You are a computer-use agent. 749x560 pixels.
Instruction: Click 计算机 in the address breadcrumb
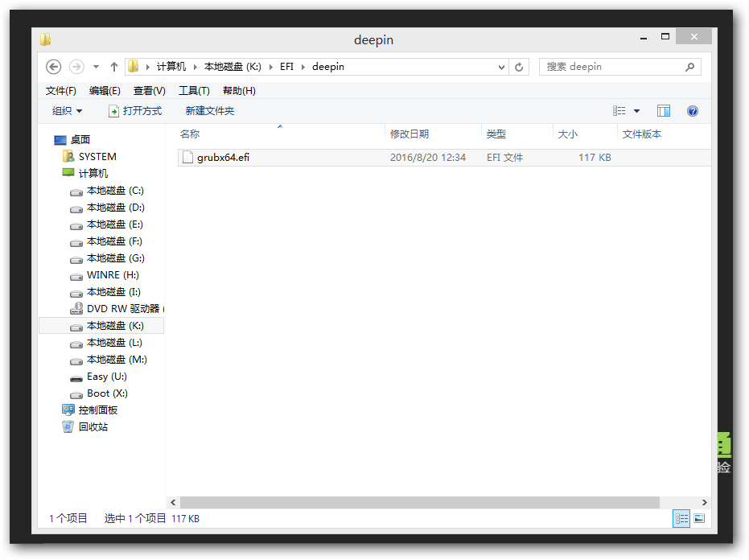pos(171,67)
